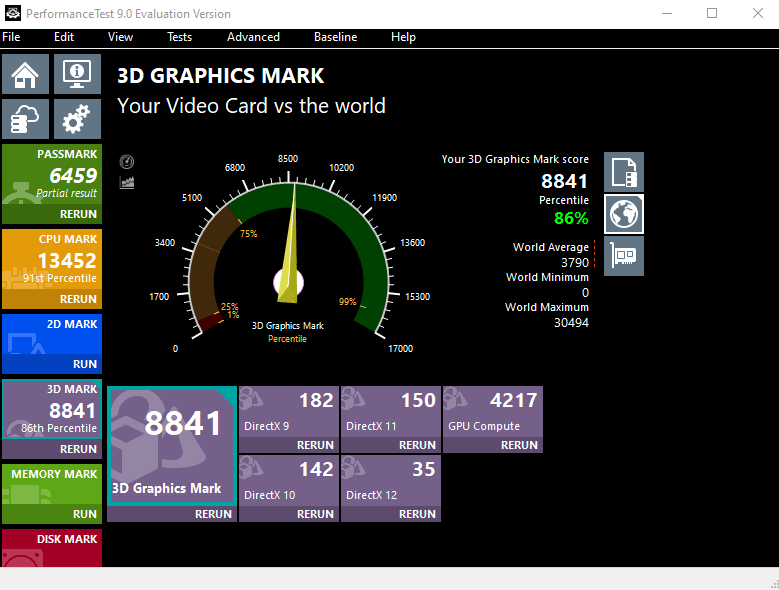This screenshot has height=590, width=779.
Task: Click the 'Your Video Card vs the world' subtitle
Action: pyautogui.click(x=251, y=106)
